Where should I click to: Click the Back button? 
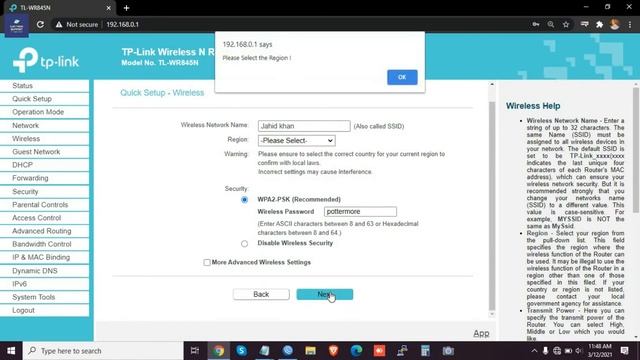click(261, 294)
